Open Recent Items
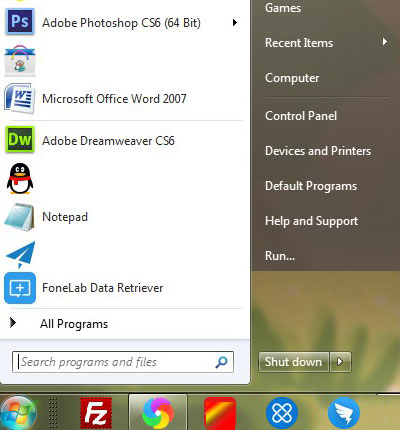400x430 pixels. tap(299, 43)
